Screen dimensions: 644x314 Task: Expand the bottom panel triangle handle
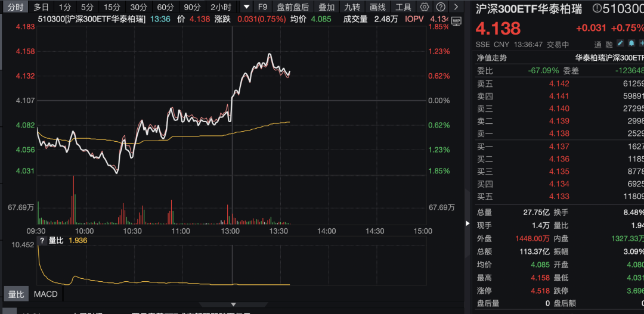(x=234, y=304)
